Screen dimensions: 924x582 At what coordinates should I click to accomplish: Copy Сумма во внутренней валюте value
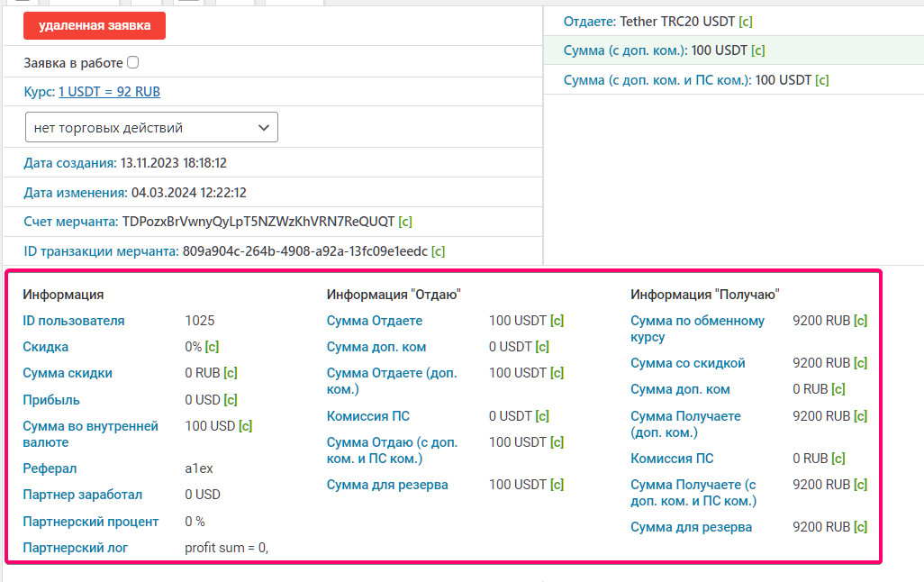tap(245, 426)
